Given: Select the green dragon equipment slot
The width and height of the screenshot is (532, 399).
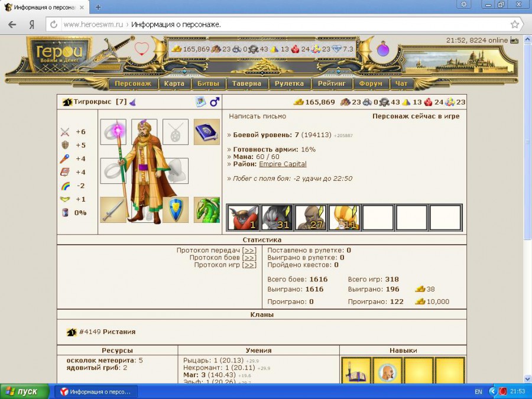Looking at the screenshot, I should (x=207, y=210).
